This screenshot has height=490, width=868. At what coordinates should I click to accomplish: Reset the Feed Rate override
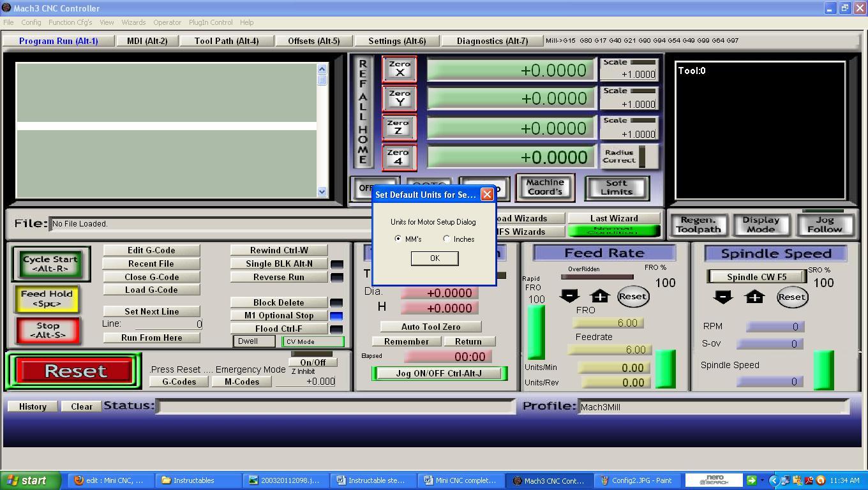coord(632,296)
